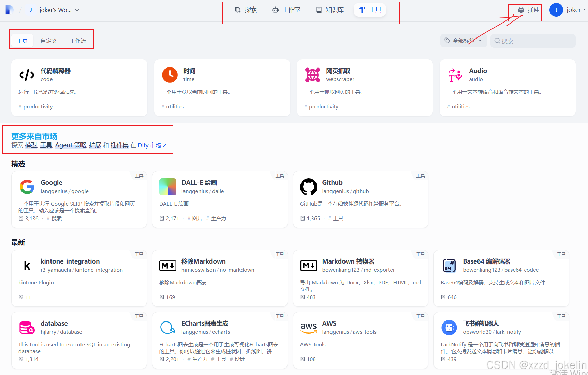
Task: Click the 搜索 tag on Google card
Action: point(54,218)
